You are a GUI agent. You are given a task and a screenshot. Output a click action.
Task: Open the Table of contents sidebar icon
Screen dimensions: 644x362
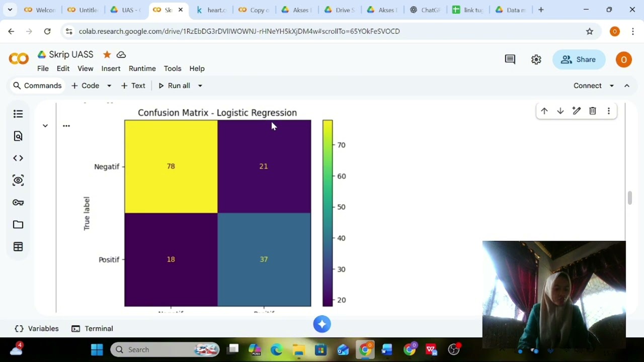coord(18,114)
